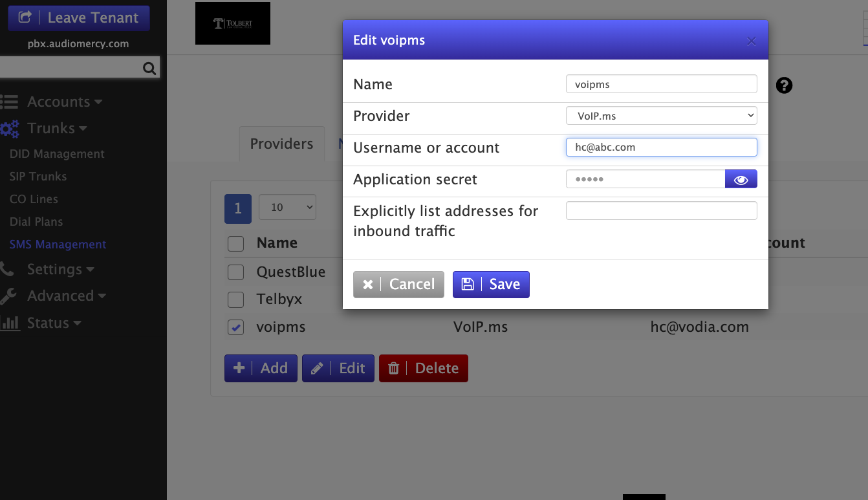This screenshot has width=868, height=500.
Task: Expand the Trunks menu
Action: click(x=57, y=128)
